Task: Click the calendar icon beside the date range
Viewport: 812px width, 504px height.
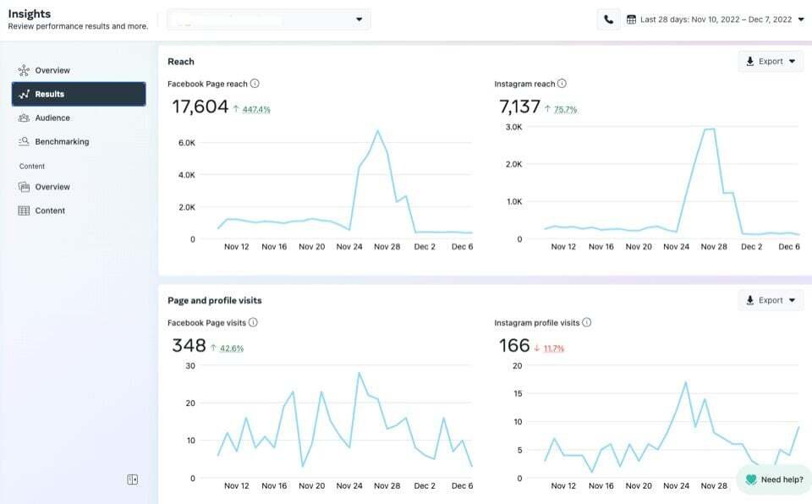Action: [x=629, y=19]
